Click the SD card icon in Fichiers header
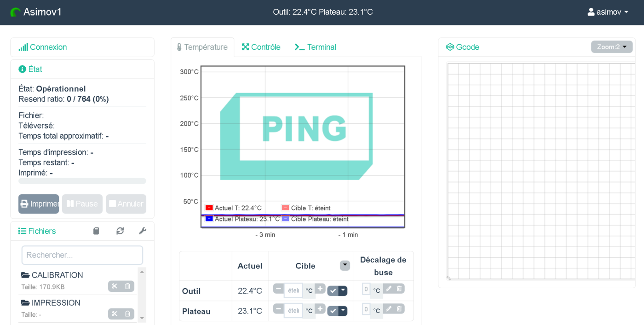Image resolution: width=644 pixels, height=325 pixels. (x=96, y=231)
